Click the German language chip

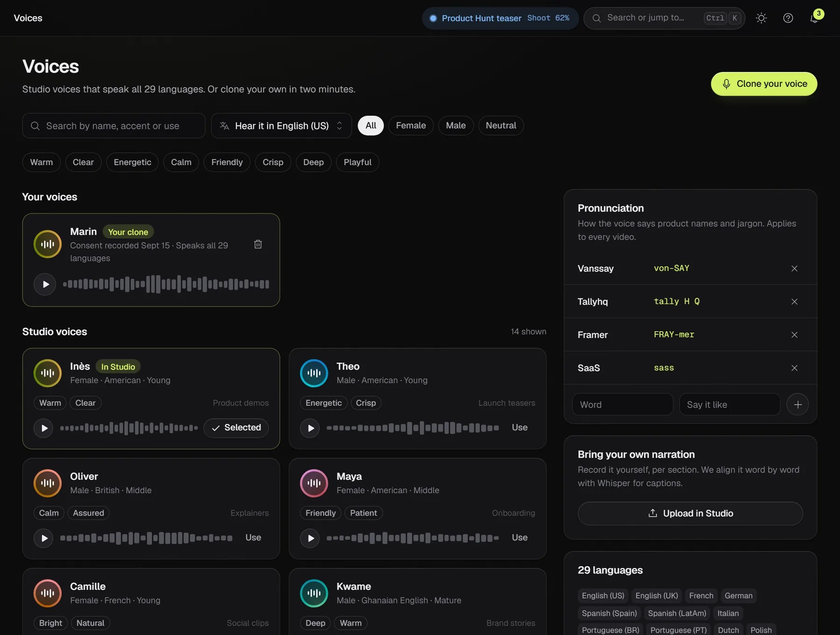(x=738, y=596)
